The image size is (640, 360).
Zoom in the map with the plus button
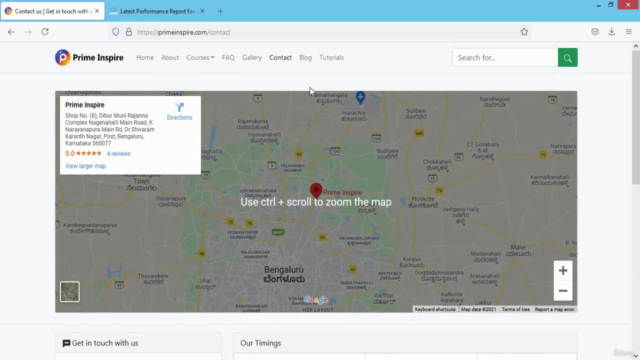563,271
